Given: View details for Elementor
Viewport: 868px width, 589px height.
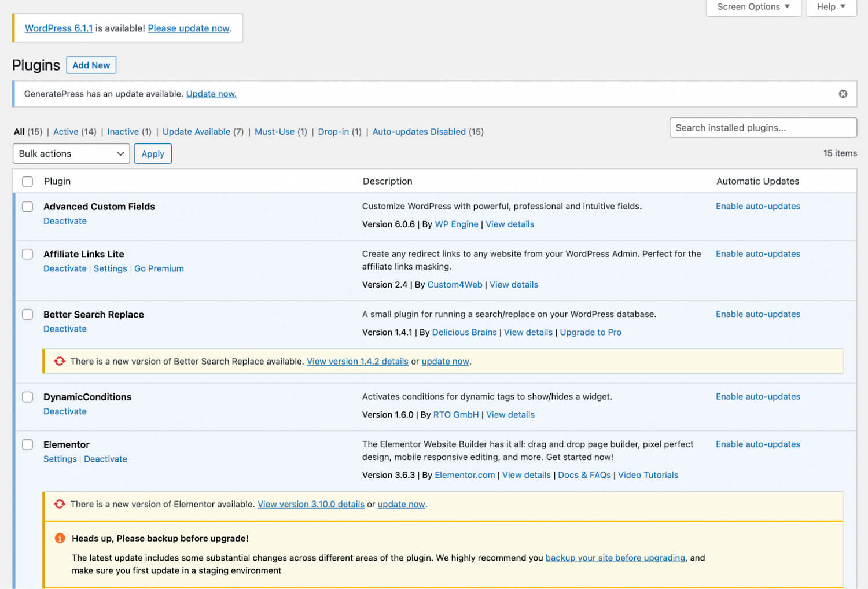Looking at the screenshot, I should [527, 475].
